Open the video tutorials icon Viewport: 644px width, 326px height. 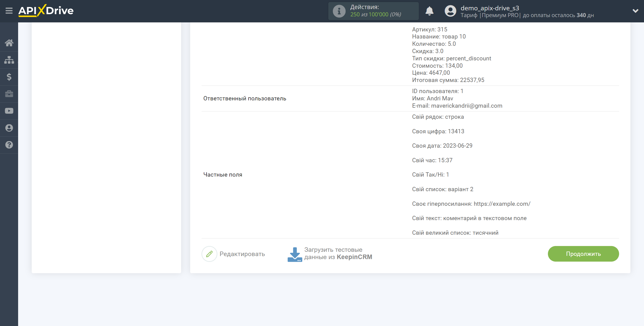pos(9,111)
